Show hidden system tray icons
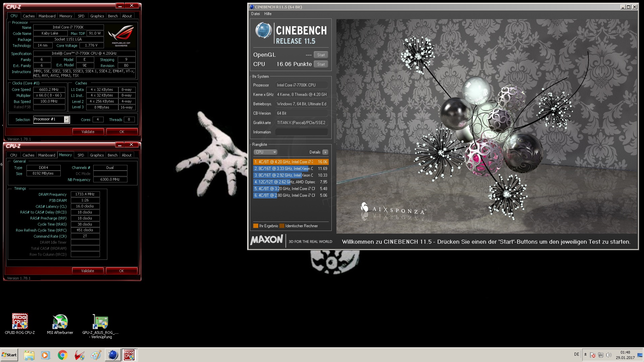The height and width of the screenshot is (362, 644). point(585,355)
